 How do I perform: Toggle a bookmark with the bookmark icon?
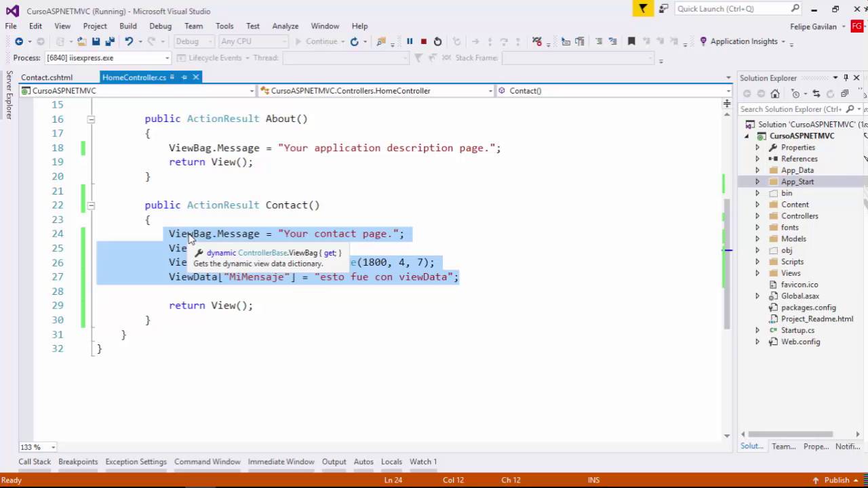pyautogui.click(x=631, y=41)
